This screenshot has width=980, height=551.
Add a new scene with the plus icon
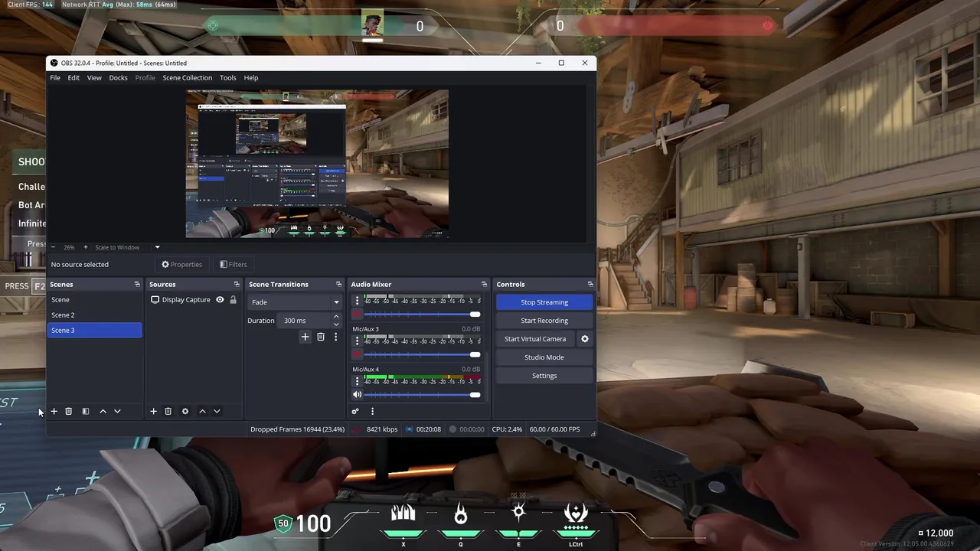coord(54,411)
